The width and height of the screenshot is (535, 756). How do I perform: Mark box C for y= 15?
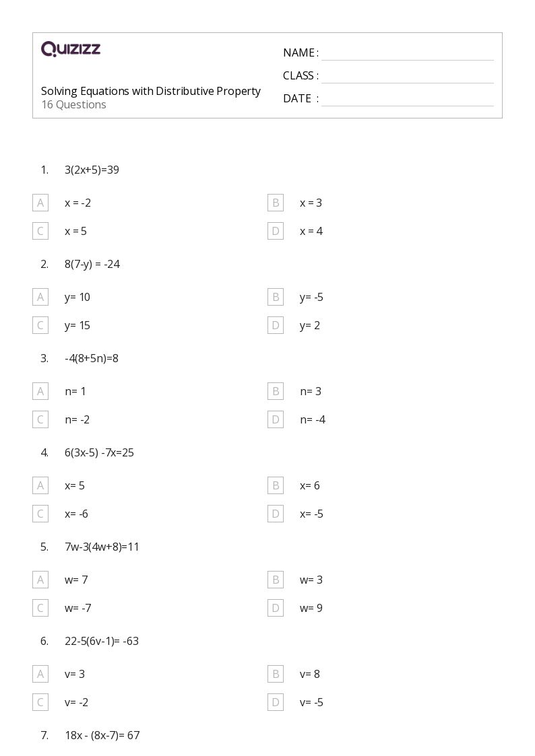click(x=40, y=325)
